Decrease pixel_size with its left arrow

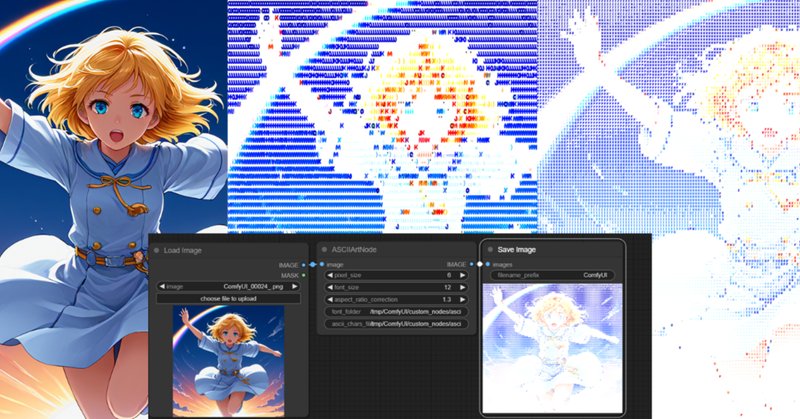tap(330, 275)
